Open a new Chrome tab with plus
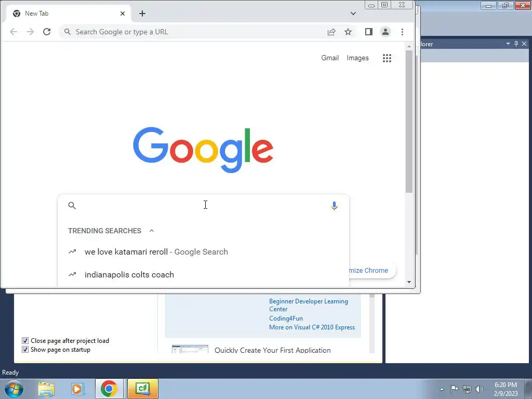 (x=142, y=14)
